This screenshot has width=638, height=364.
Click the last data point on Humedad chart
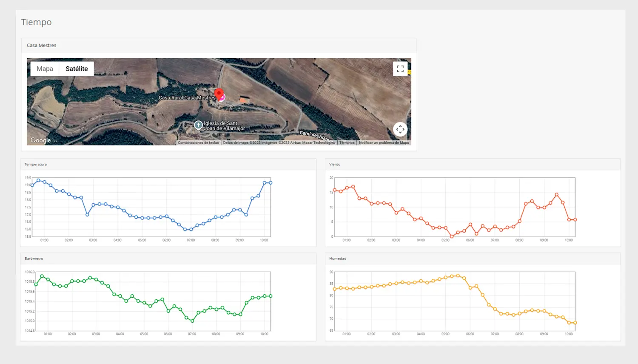(x=575, y=323)
